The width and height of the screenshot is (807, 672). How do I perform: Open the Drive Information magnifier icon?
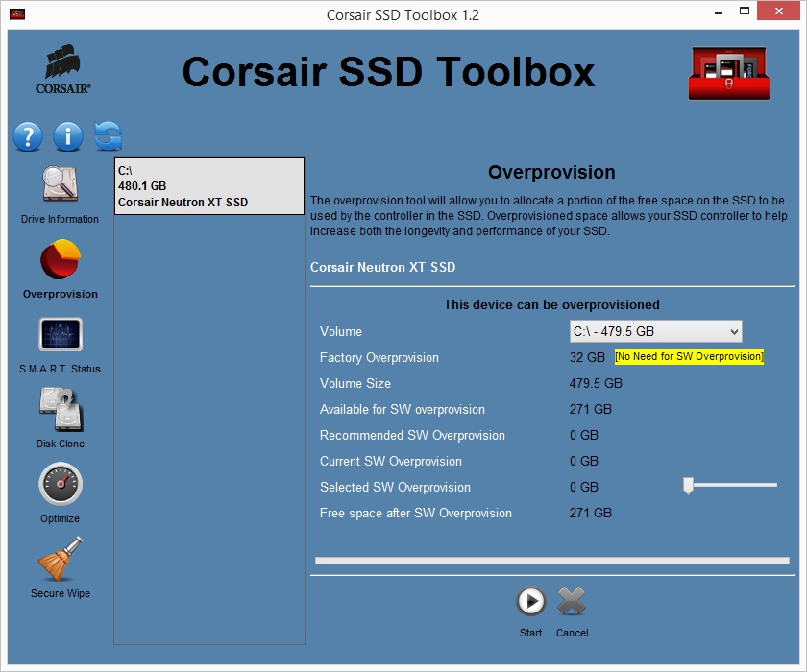click(x=61, y=183)
